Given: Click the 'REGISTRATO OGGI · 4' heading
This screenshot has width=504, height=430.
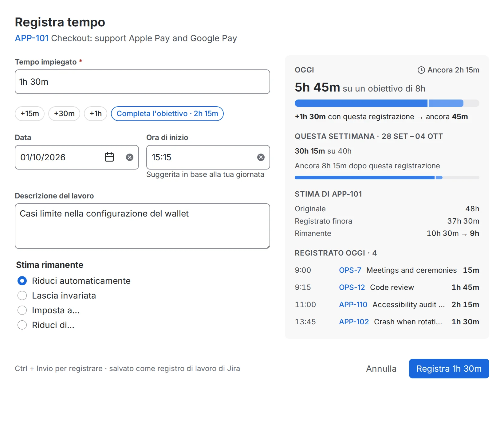Looking at the screenshot, I should click(336, 253).
